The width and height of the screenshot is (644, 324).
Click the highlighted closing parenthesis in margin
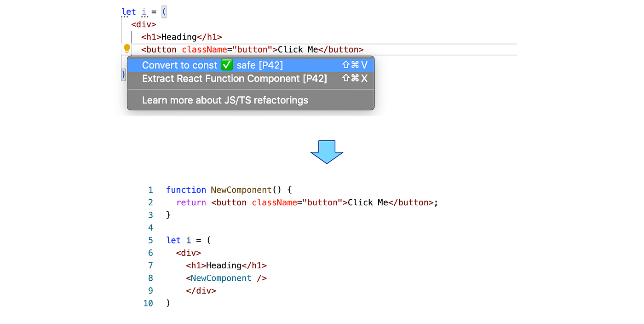tap(122, 74)
